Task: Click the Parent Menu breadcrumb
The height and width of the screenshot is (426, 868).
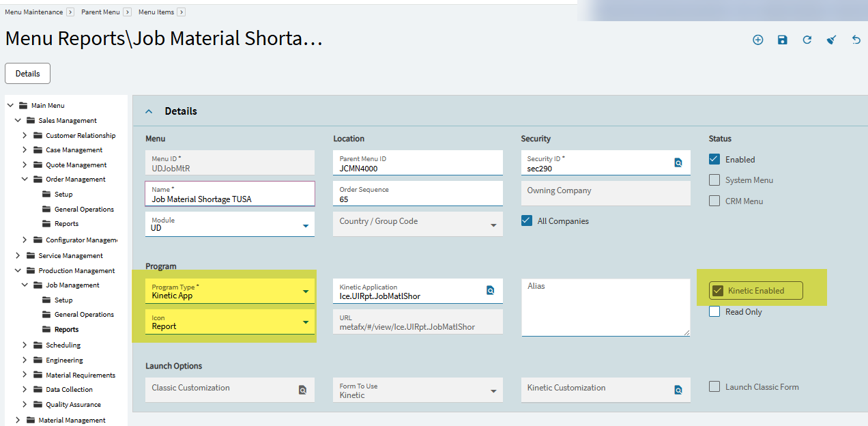Action: (x=100, y=12)
